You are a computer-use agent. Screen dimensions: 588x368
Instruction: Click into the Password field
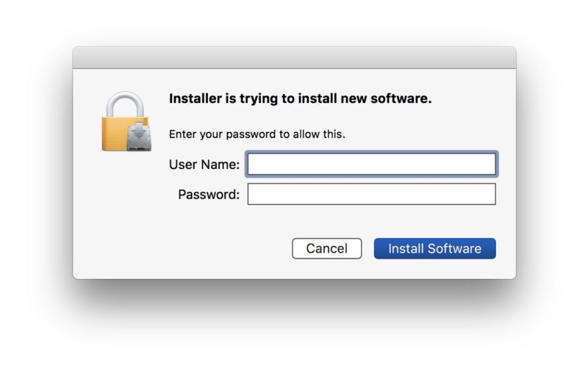point(371,195)
